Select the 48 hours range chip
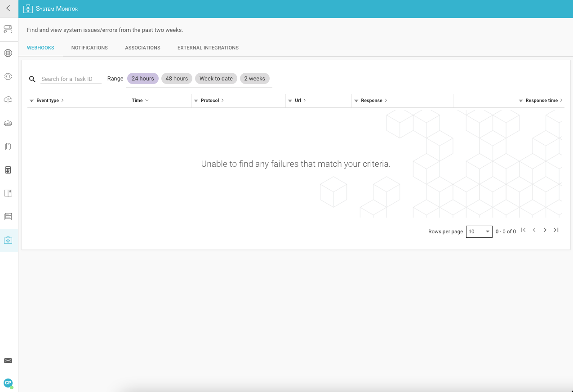The height and width of the screenshot is (392, 573). coord(177,79)
